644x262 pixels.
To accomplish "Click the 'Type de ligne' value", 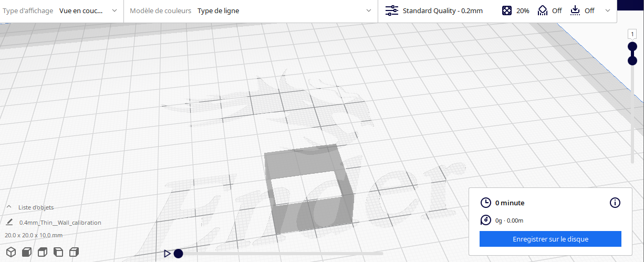I will (x=218, y=11).
